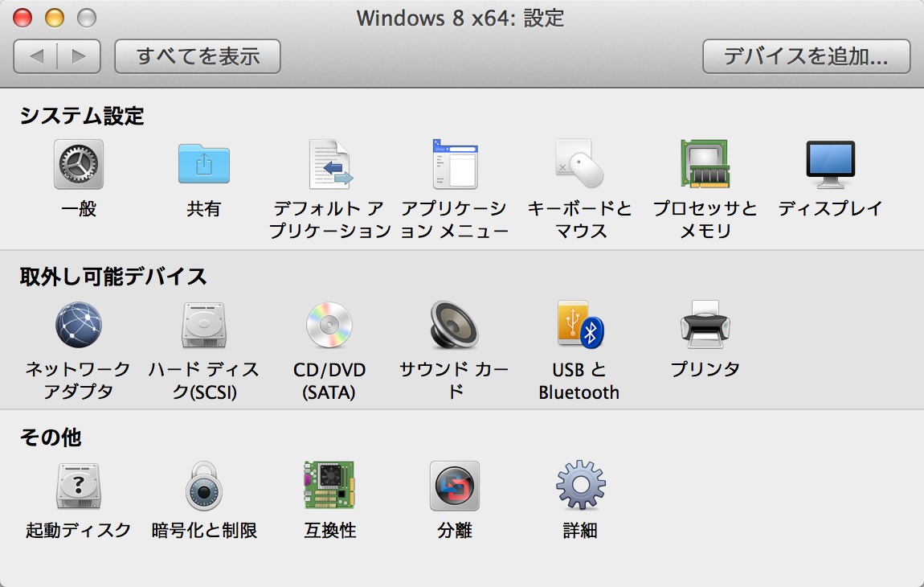The width and height of the screenshot is (924, 587).
Task: Open 暗号化と制限 padlock icon
Action: click(204, 486)
